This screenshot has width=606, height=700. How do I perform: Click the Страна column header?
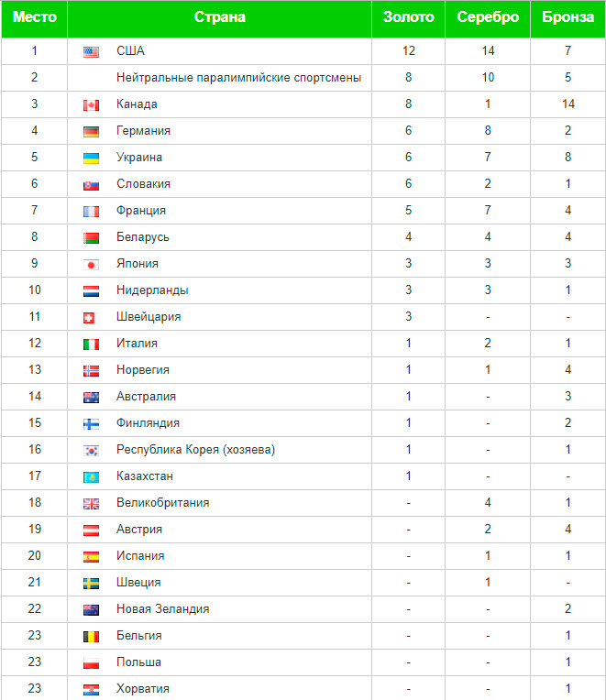coord(220,17)
